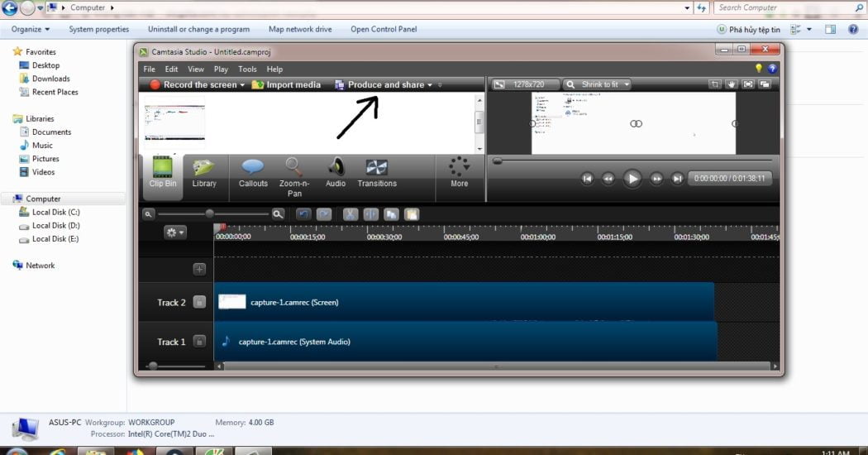This screenshot has height=455, width=868.
Task: Toggle pan hand mode in preview
Action: click(732, 84)
